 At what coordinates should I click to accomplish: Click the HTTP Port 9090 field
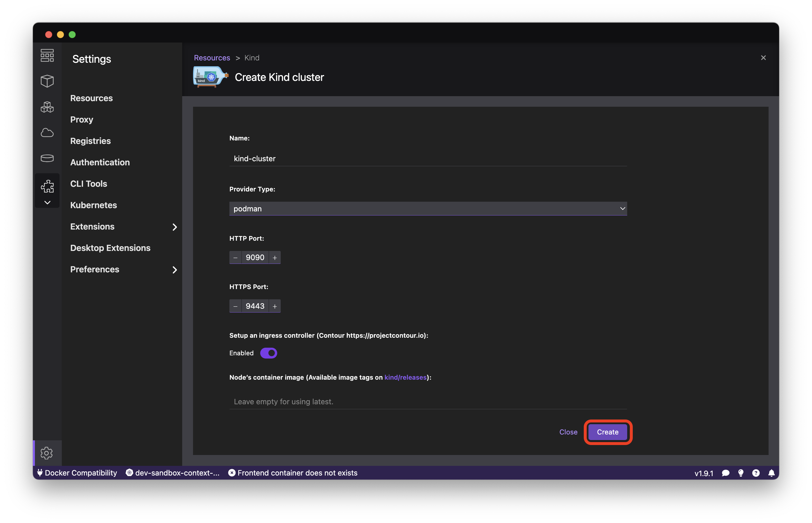255,257
